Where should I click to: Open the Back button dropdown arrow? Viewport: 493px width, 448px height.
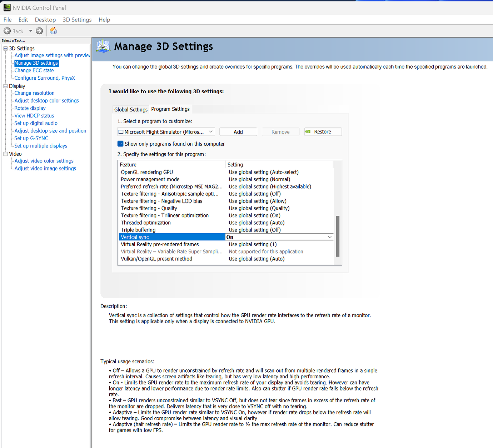(30, 31)
